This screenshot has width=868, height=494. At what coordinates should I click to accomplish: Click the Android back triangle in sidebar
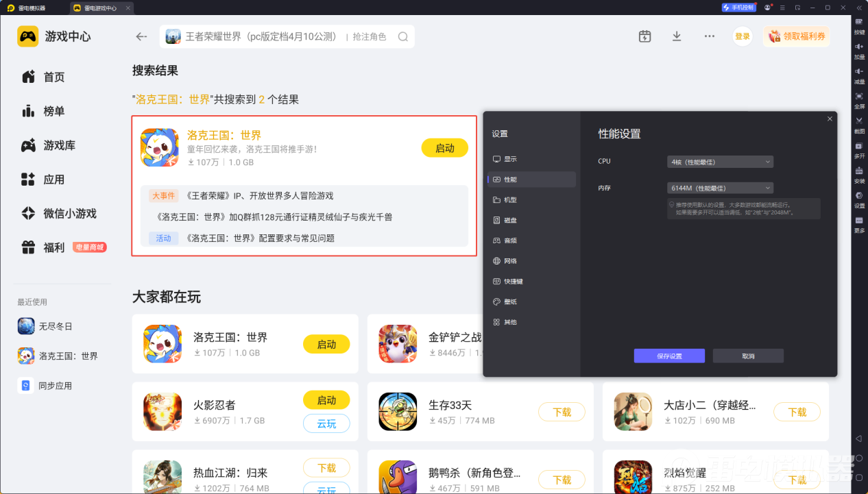858,438
